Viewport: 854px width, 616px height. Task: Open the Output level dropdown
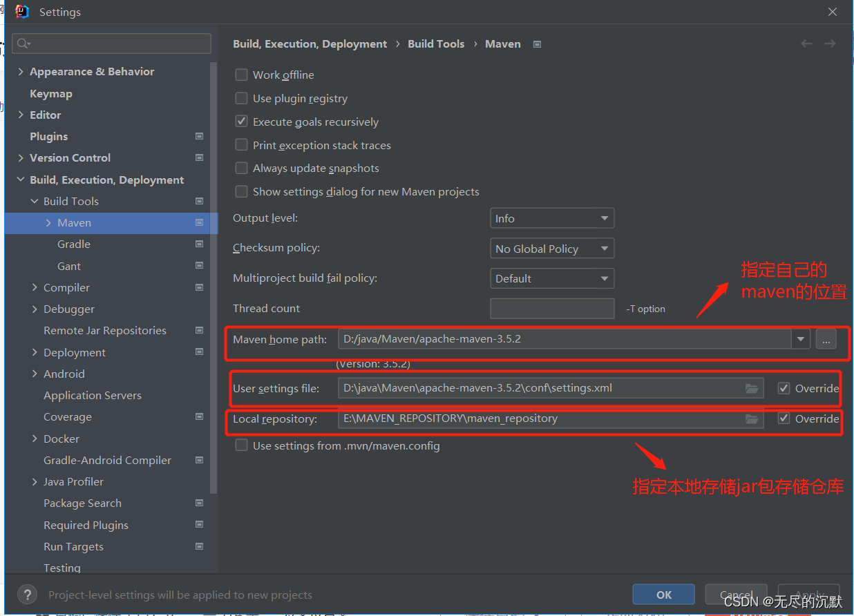click(x=551, y=218)
